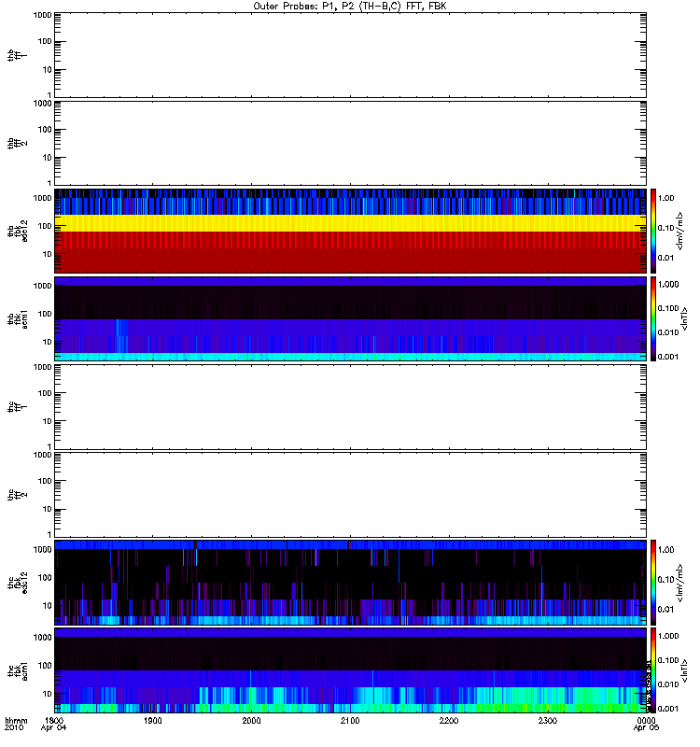Click the 'thc fbk scm1' panel label

[x=17, y=669]
